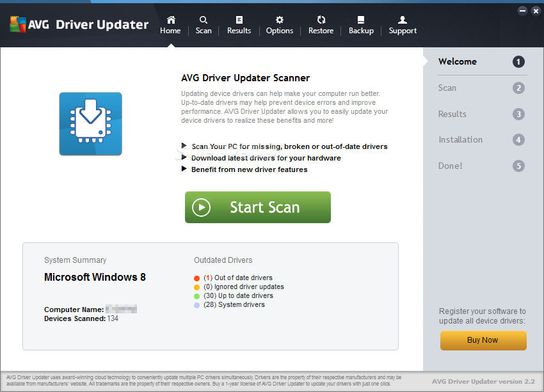Click the 'Devices Scanned: 134' line

pos(81,318)
